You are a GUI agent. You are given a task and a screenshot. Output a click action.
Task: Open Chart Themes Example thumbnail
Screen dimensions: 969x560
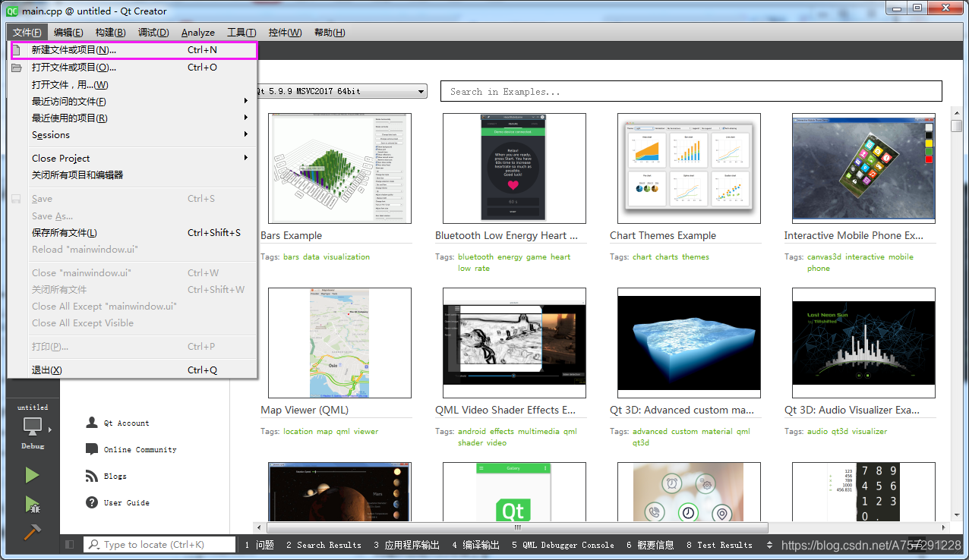point(689,168)
